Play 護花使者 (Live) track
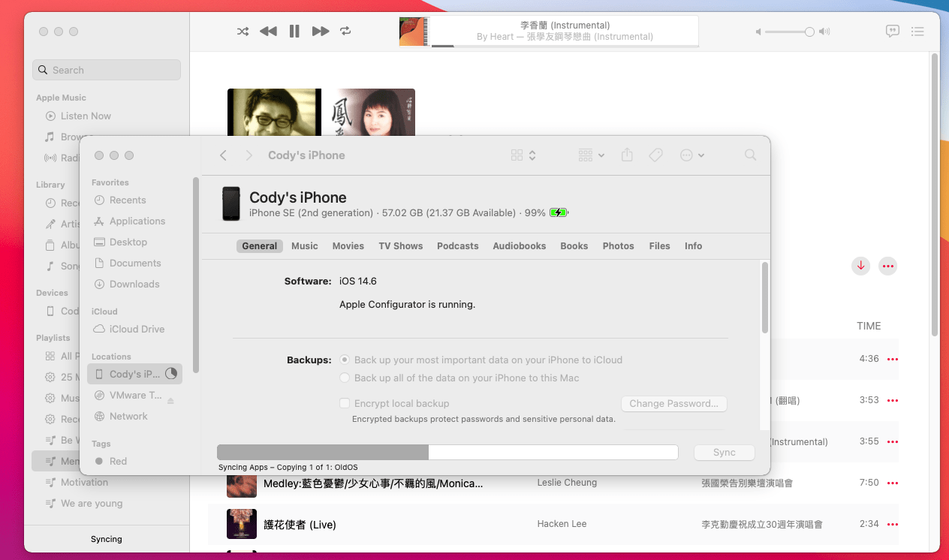 coord(300,524)
